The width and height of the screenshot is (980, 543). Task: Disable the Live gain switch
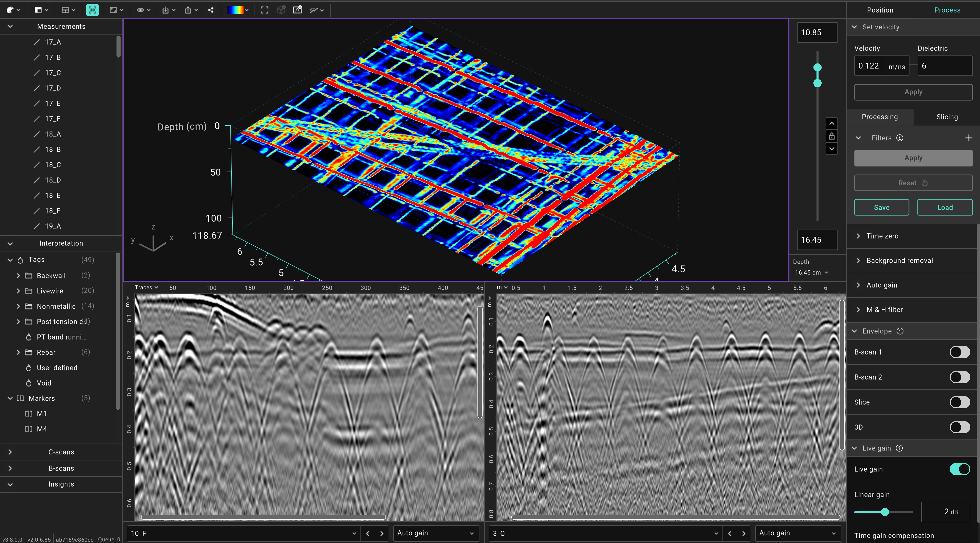click(960, 469)
